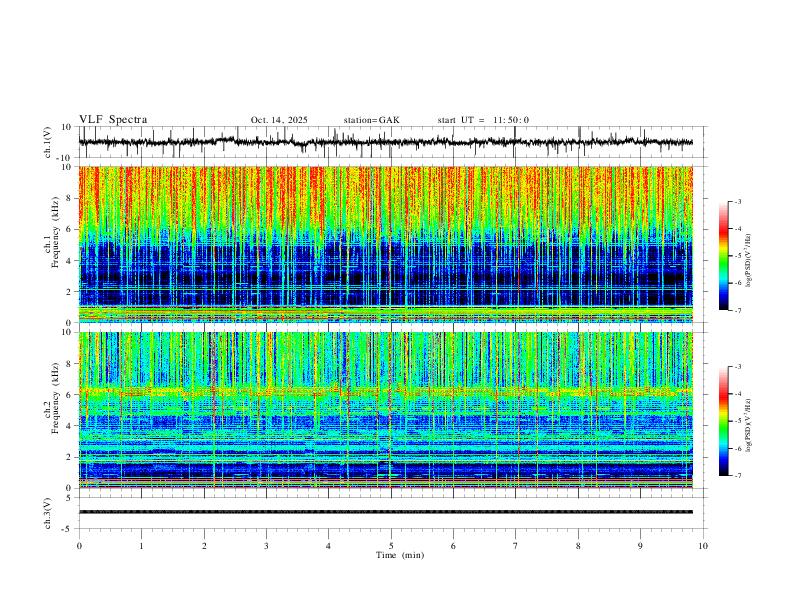The height and width of the screenshot is (612, 792).
Task: Select the "start UT = 11:50:0" header text
Action: click(483, 120)
